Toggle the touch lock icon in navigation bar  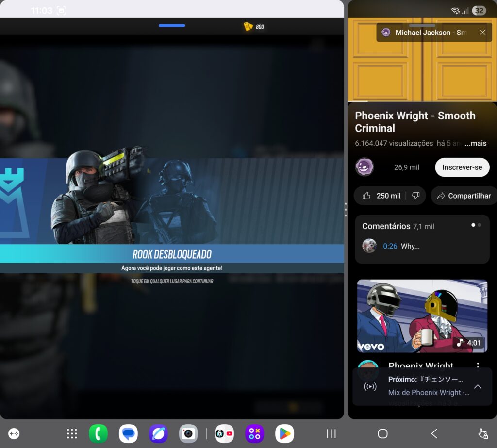click(x=483, y=433)
